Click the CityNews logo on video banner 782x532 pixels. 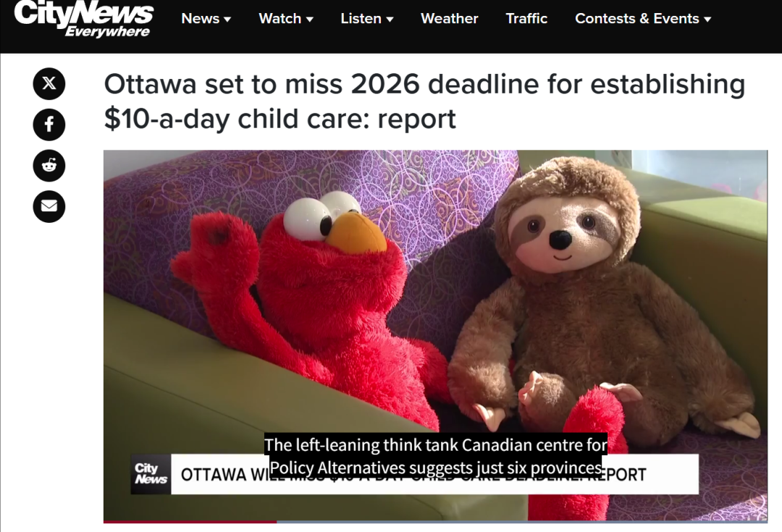(x=151, y=474)
